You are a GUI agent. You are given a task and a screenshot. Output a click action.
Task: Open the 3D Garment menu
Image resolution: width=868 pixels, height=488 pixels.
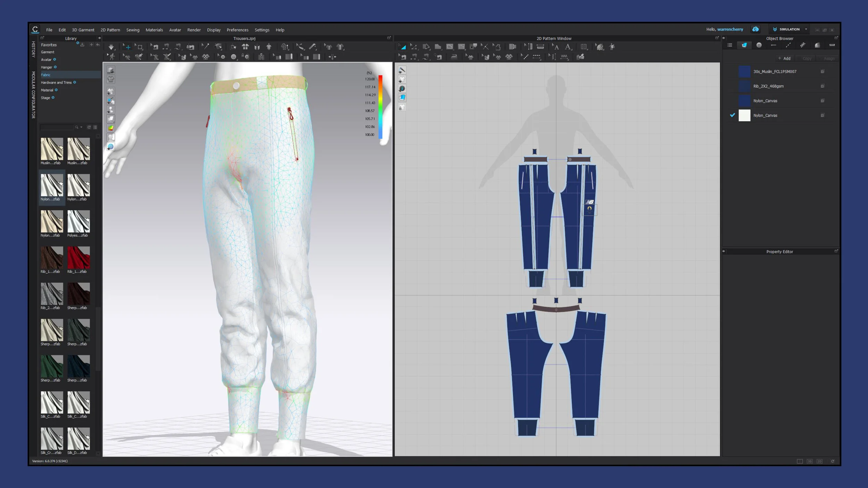click(x=83, y=30)
